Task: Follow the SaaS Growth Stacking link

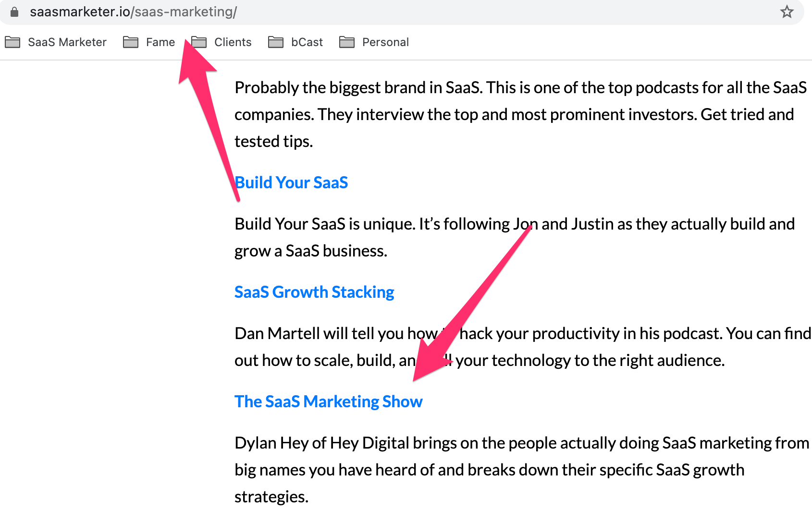Action: click(314, 292)
